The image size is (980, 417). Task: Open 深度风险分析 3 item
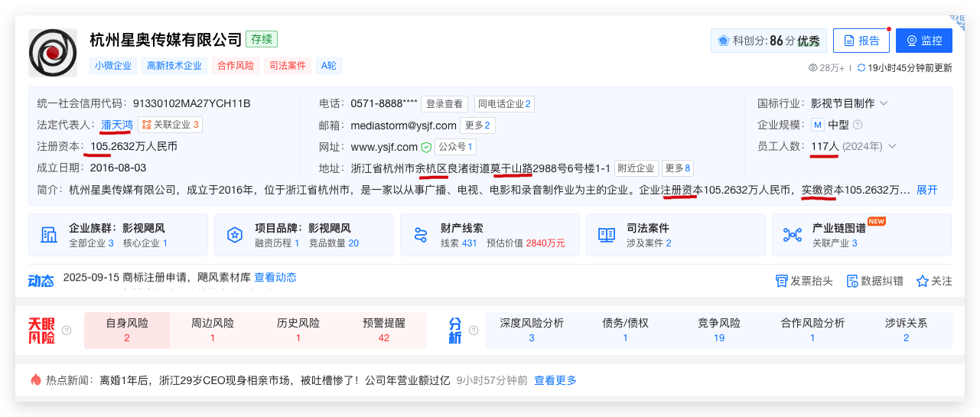pyautogui.click(x=532, y=330)
